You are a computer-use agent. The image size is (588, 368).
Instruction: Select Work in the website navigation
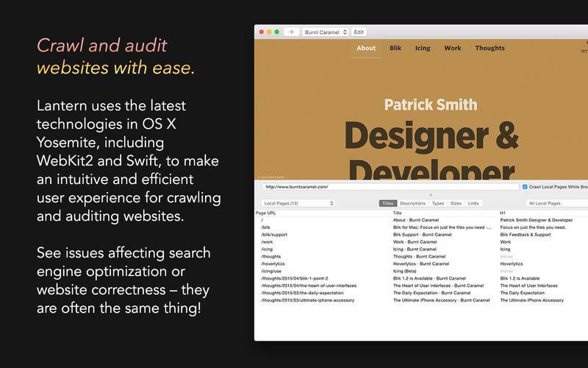click(x=453, y=48)
